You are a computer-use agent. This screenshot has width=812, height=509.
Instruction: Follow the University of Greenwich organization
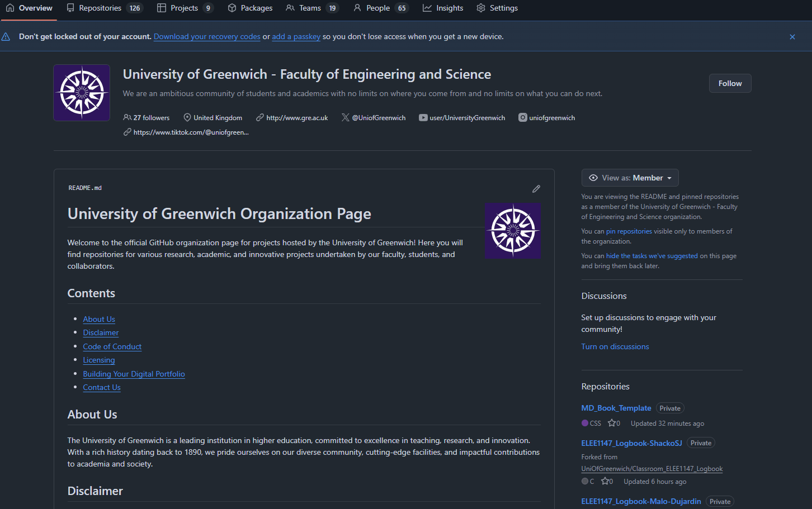point(730,83)
